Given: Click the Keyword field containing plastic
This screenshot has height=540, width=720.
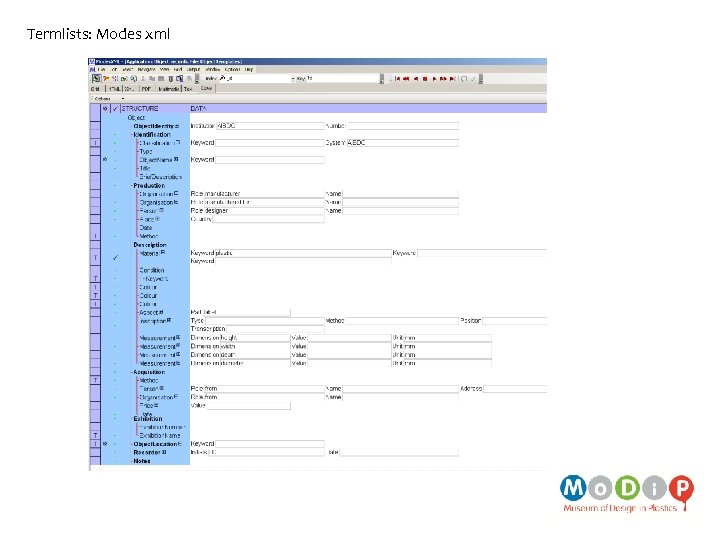Looking at the screenshot, I should point(303,253).
